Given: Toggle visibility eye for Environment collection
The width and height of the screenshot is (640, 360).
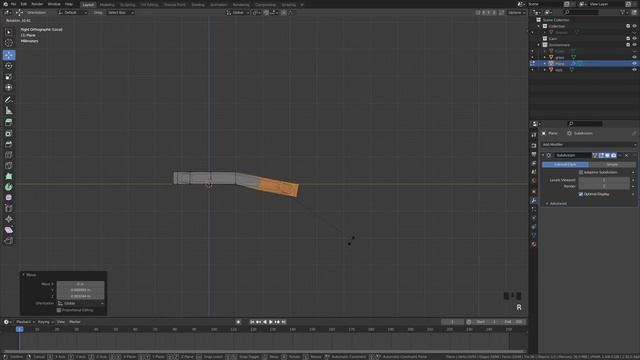Looking at the screenshot, I should tap(634, 45).
